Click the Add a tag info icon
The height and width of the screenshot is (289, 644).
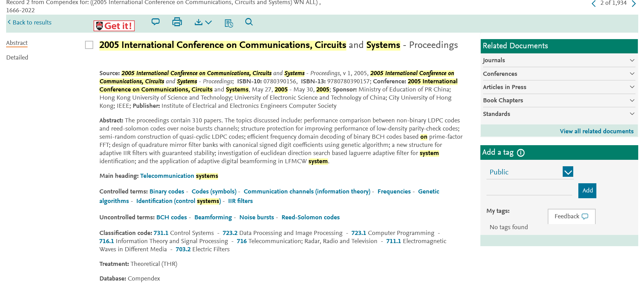pyautogui.click(x=521, y=153)
